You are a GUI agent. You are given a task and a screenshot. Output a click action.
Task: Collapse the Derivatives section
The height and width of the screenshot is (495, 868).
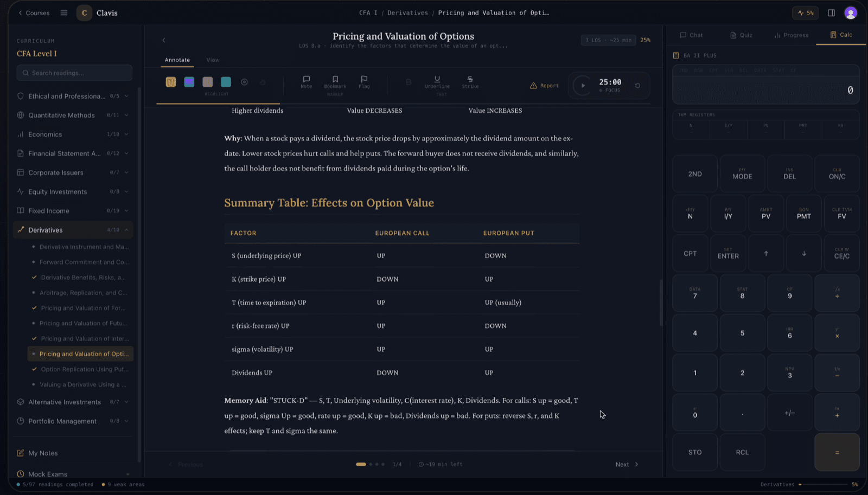[73, 230]
